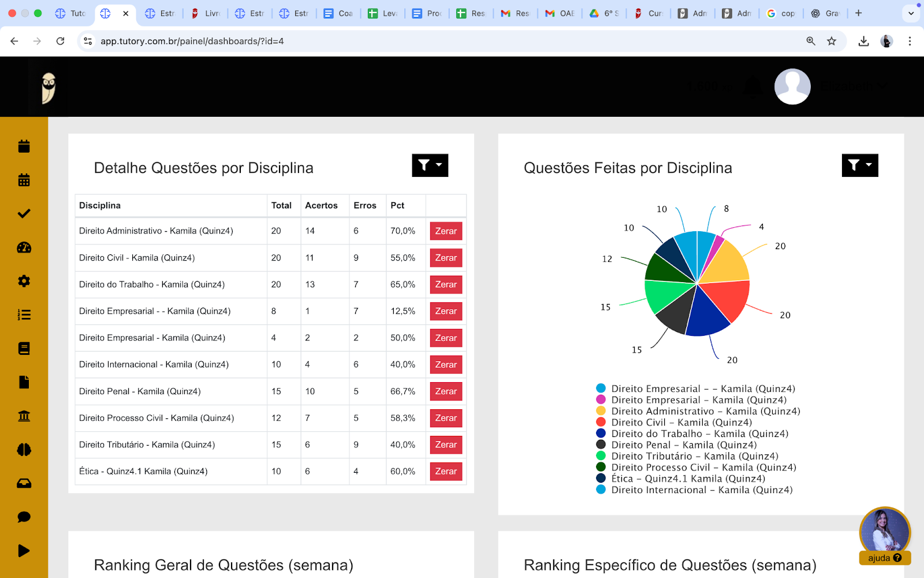Screen dimensions: 924x578
Task: Zerar the Direito Tributário row
Action: point(446,444)
